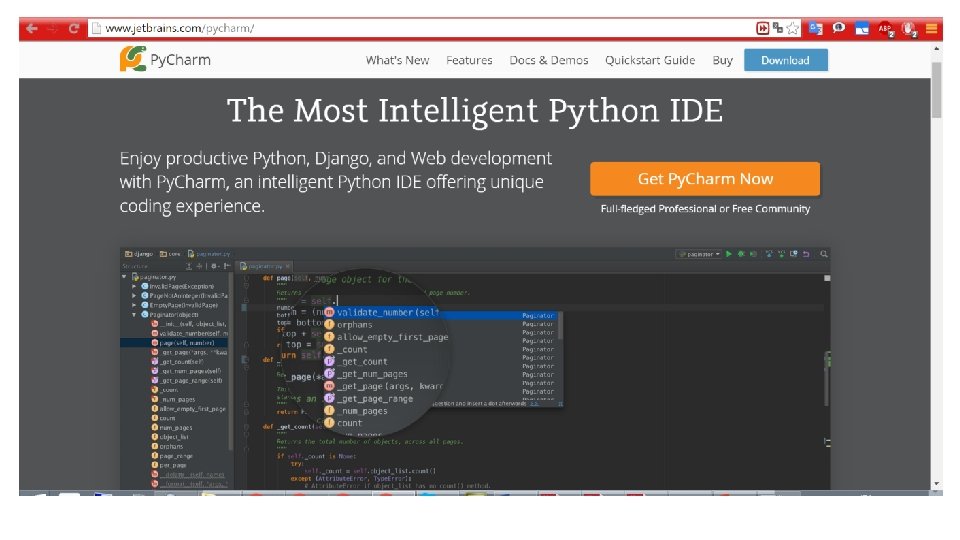This screenshot has width=960, height=540.
Task: Click the orange Get PyCharm Now button
Action: (705, 179)
